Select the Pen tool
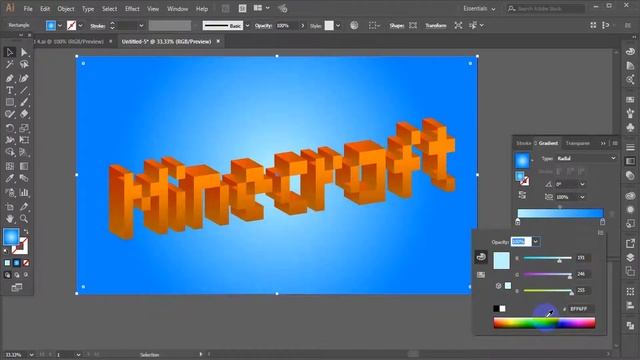 (10, 78)
